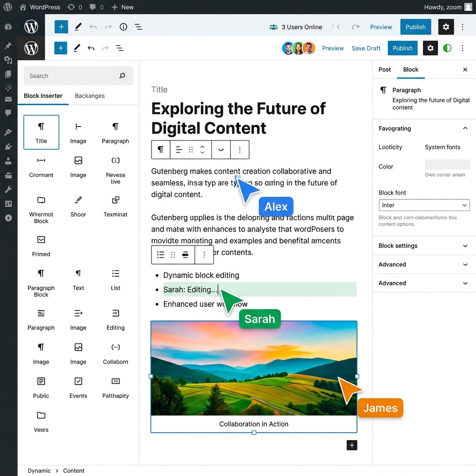This screenshot has height=476, width=476.
Task: Click the landscape image block
Action: click(254, 368)
